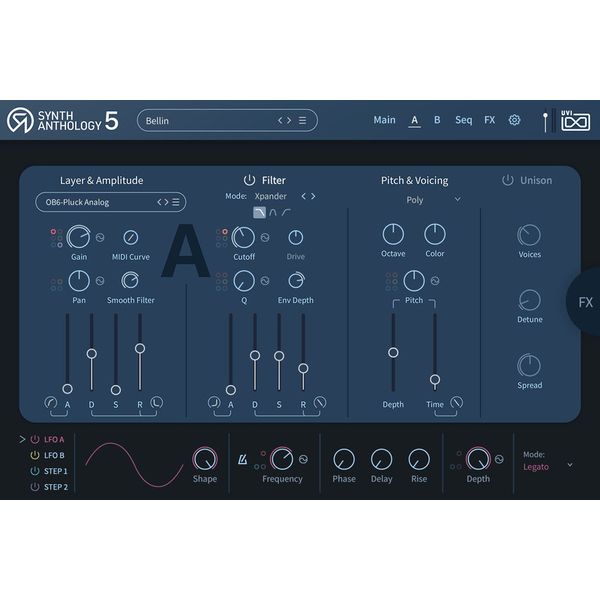This screenshot has width=600, height=600.
Task: Click the Pitch modulation assignment dots
Action: tap(391, 281)
